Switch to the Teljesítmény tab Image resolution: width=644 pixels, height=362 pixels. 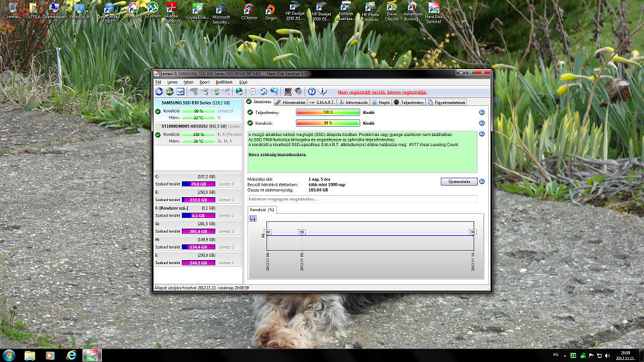pyautogui.click(x=409, y=102)
